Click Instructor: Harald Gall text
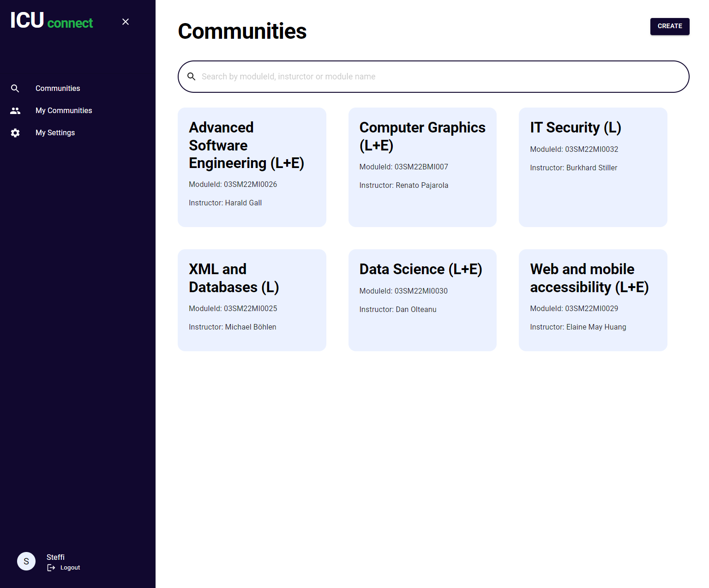709x588 pixels. point(225,203)
